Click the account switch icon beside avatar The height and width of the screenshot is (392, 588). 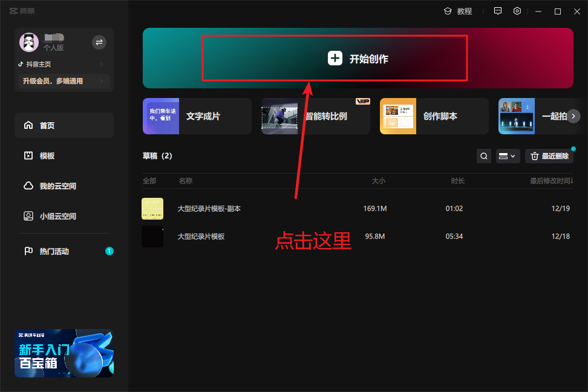tap(99, 42)
